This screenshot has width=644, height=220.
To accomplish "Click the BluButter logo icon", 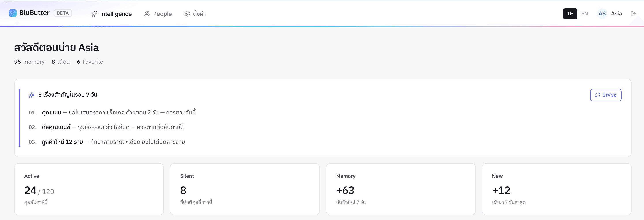I will pos(13,13).
